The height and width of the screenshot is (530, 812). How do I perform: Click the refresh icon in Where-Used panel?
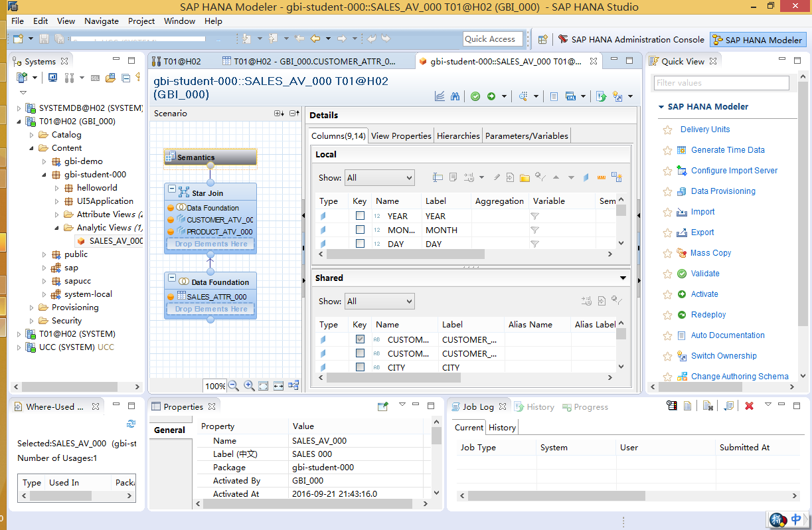tap(131, 424)
